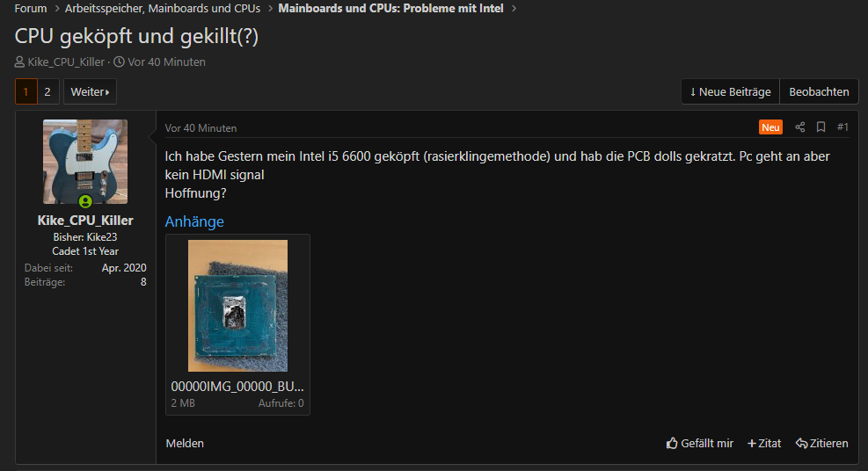Jump down with Neue Beiträge button
The height and width of the screenshot is (471, 868).
(730, 91)
